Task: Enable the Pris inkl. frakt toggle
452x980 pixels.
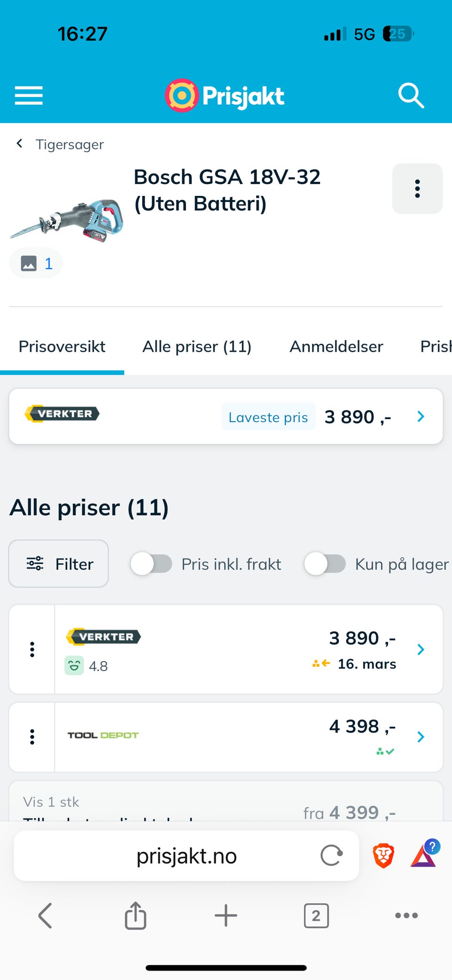Action: click(152, 564)
